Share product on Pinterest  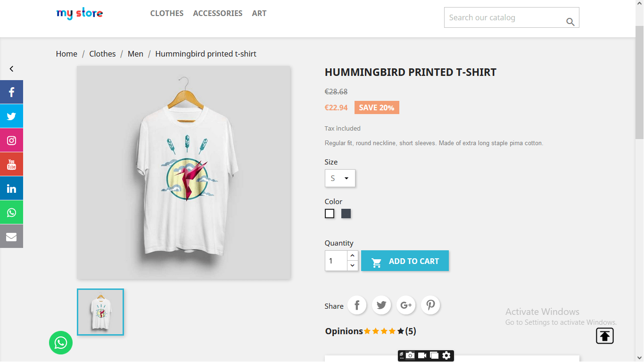pos(430,305)
